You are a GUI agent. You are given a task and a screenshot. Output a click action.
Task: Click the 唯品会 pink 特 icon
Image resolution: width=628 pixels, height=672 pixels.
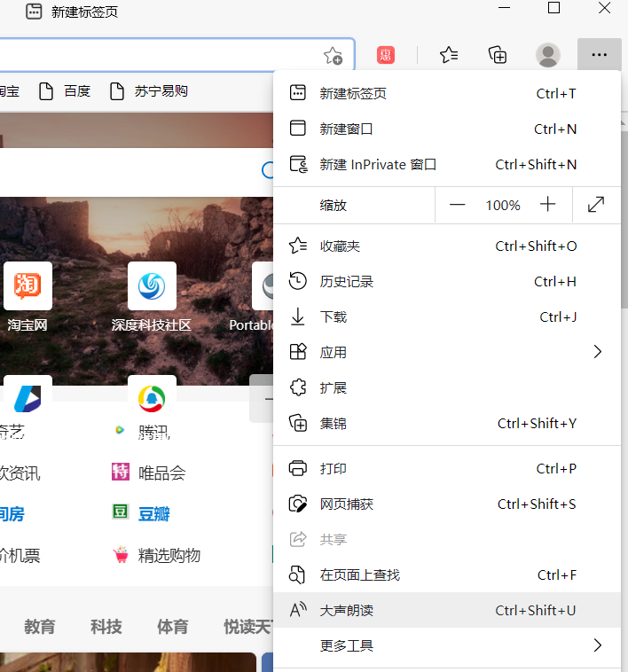[x=121, y=472]
